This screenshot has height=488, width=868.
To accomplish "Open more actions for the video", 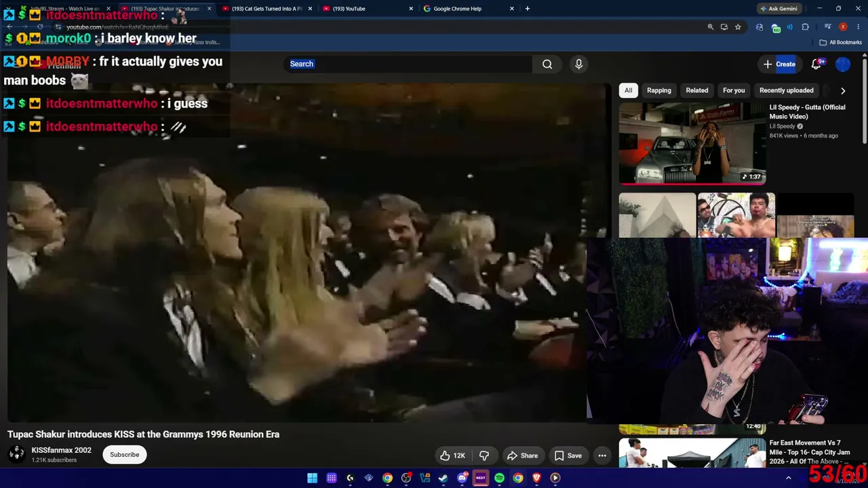I will pos(602,455).
